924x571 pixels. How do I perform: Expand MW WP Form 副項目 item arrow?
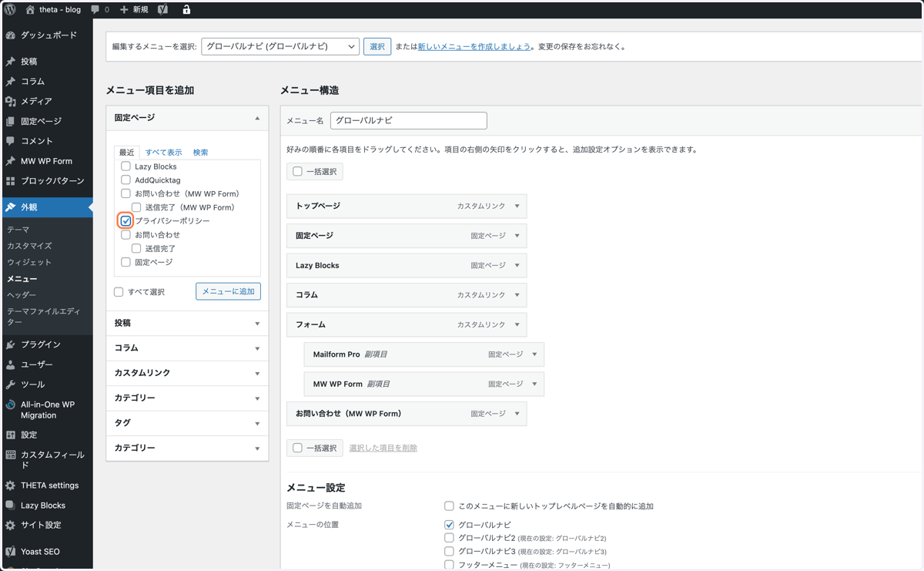coord(534,384)
